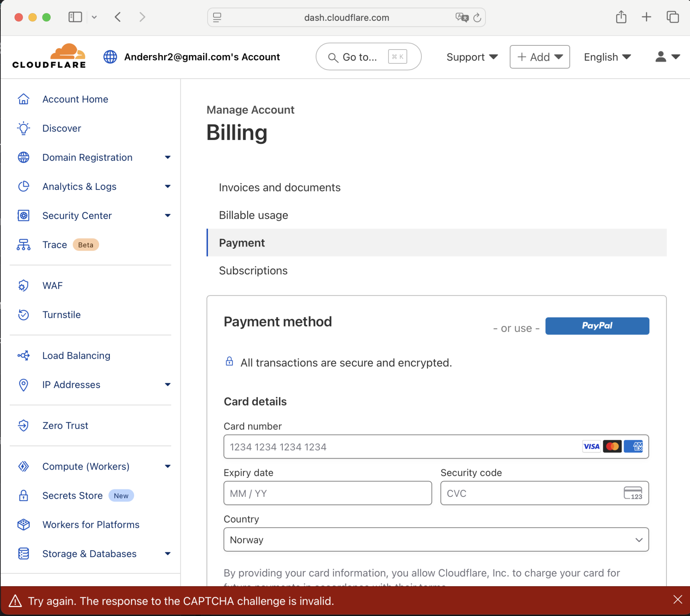690x616 pixels.
Task: Reload the page with the refresh icon
Action: (x=477, y=18)
